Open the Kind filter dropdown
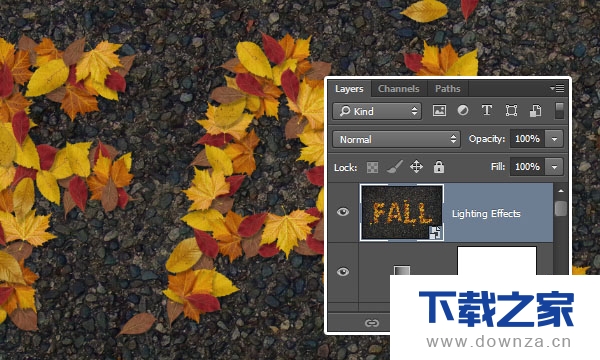This screenshot has width=600, height=360. 377,111
